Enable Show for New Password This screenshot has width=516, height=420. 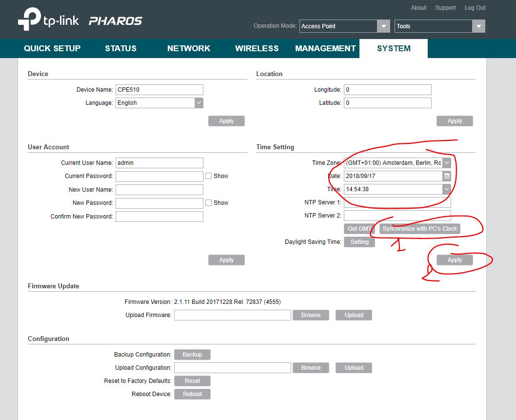pyautogui.click(x=208, y=203)
